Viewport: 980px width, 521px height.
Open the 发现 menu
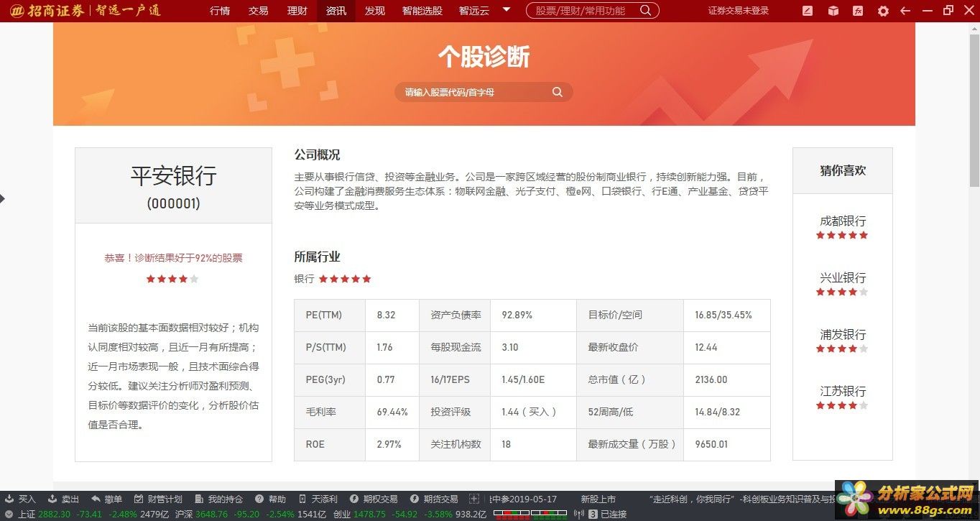[x=375, y=11]
